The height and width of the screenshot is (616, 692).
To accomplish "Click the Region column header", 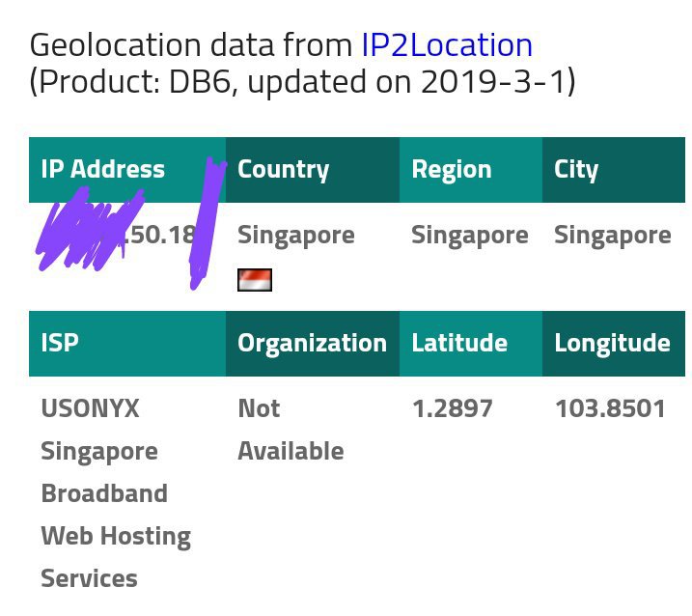I will click(x=471, y=170).
